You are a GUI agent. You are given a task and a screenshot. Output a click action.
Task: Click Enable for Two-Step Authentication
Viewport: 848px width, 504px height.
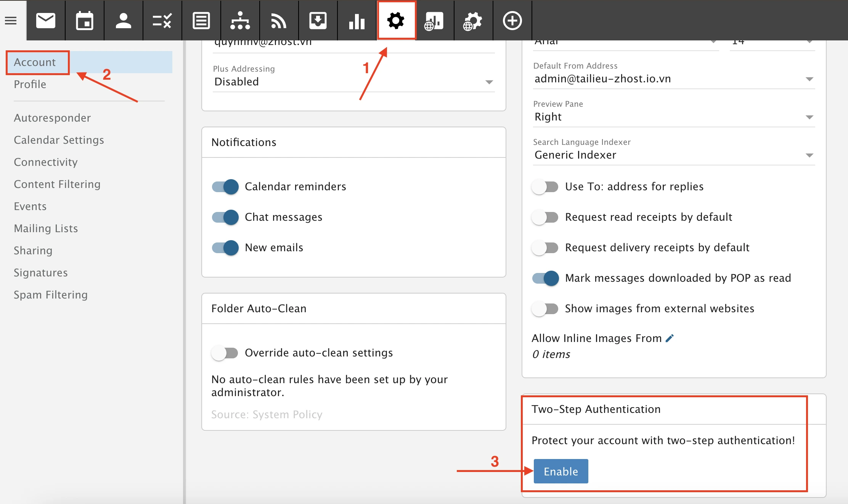tap(561, 472)
